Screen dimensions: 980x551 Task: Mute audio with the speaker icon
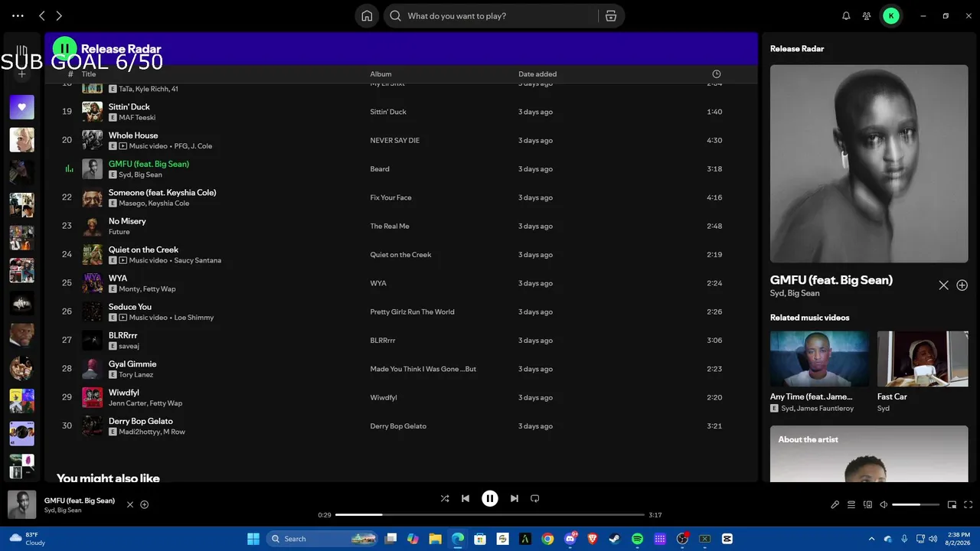pos(884,505)
